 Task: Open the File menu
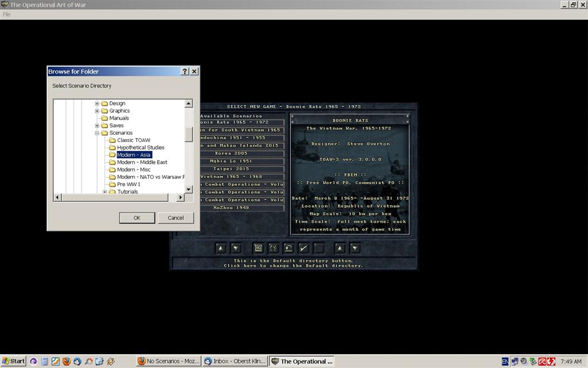click(x=7, y=14)
